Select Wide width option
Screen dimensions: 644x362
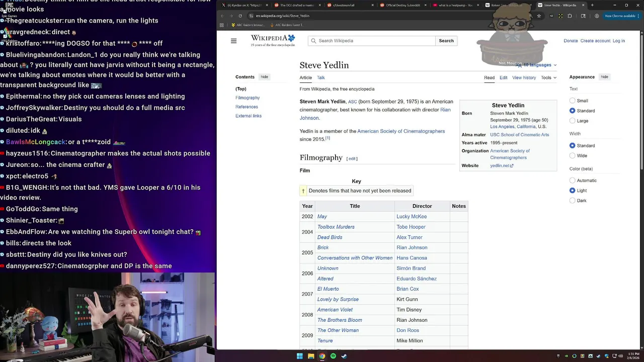point(572,155)
